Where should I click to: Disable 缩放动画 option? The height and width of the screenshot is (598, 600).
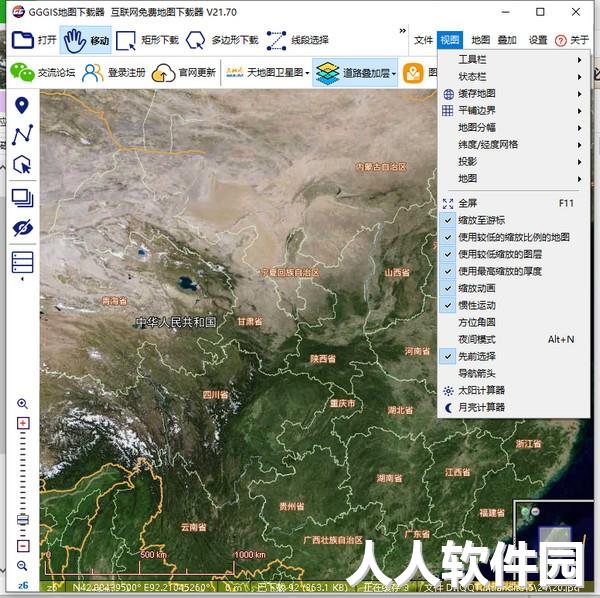[514, 288]
